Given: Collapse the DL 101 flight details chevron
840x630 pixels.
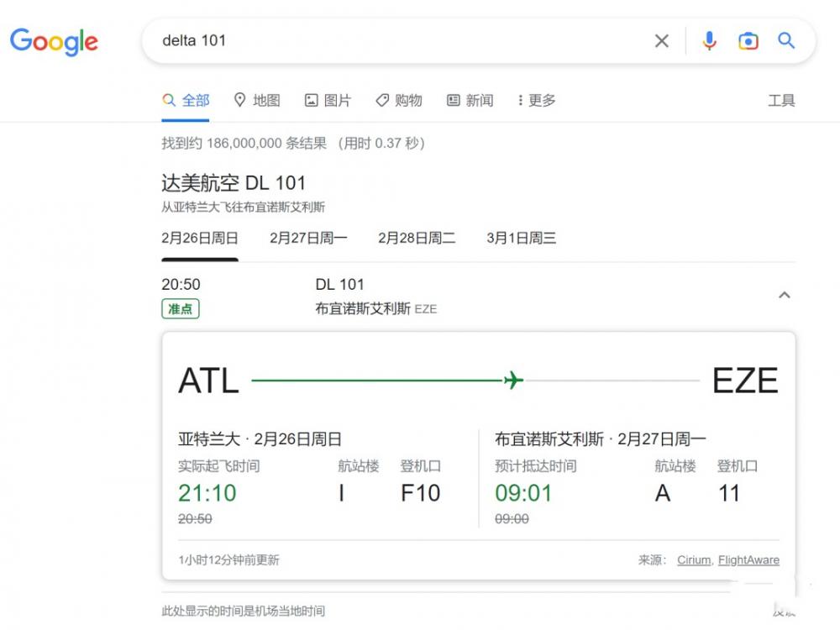Looking at the screenshot, I should (x=784, y=295).
